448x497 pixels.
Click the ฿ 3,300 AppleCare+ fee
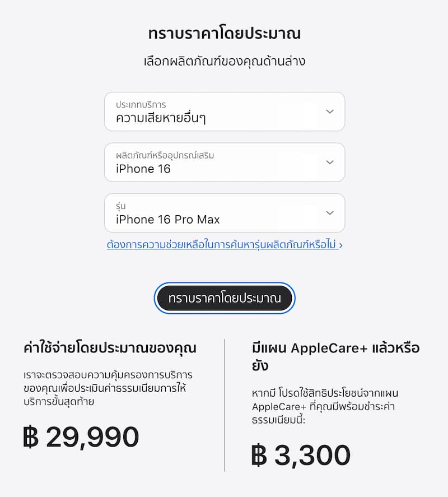coord(301,456)
